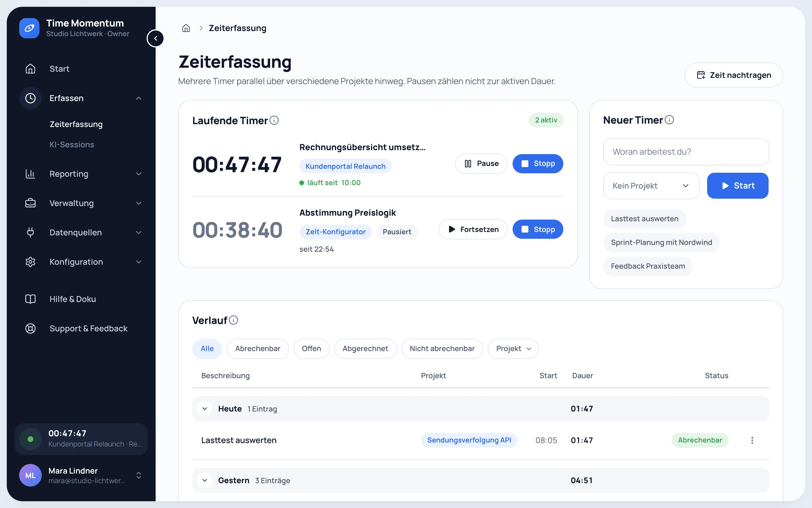Open the Kein Projekt dropdown

[651, 185]
